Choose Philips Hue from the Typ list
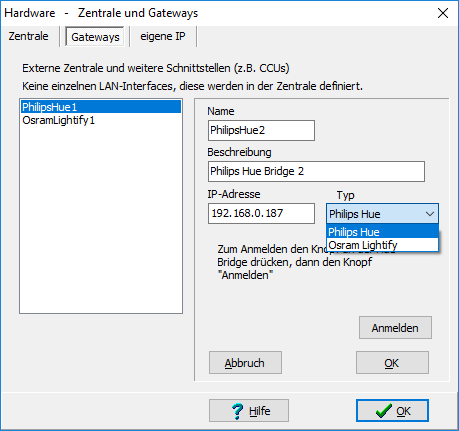This screenshot has height=431, width=459. click(x=382, y=232)
